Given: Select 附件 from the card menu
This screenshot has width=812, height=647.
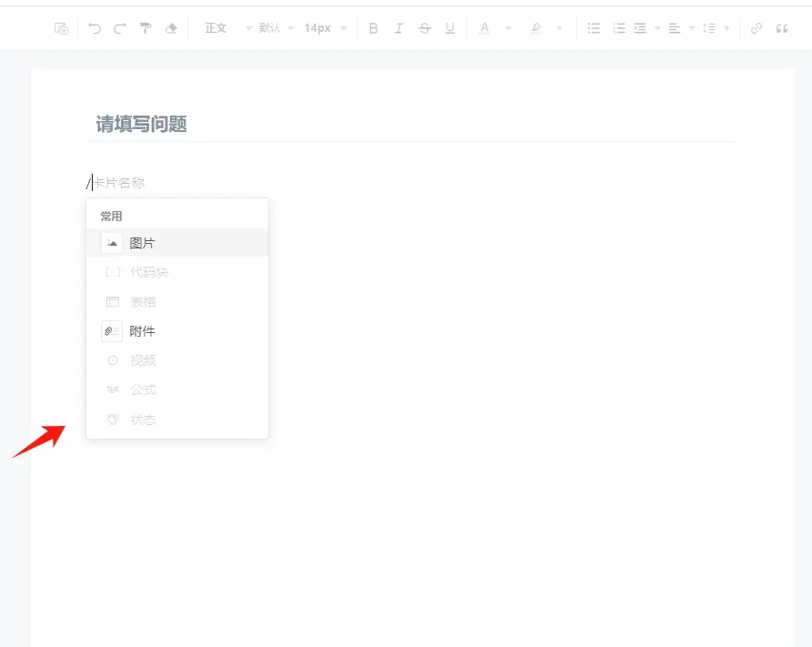Looking at the screenshot, I should click(177, 331).
